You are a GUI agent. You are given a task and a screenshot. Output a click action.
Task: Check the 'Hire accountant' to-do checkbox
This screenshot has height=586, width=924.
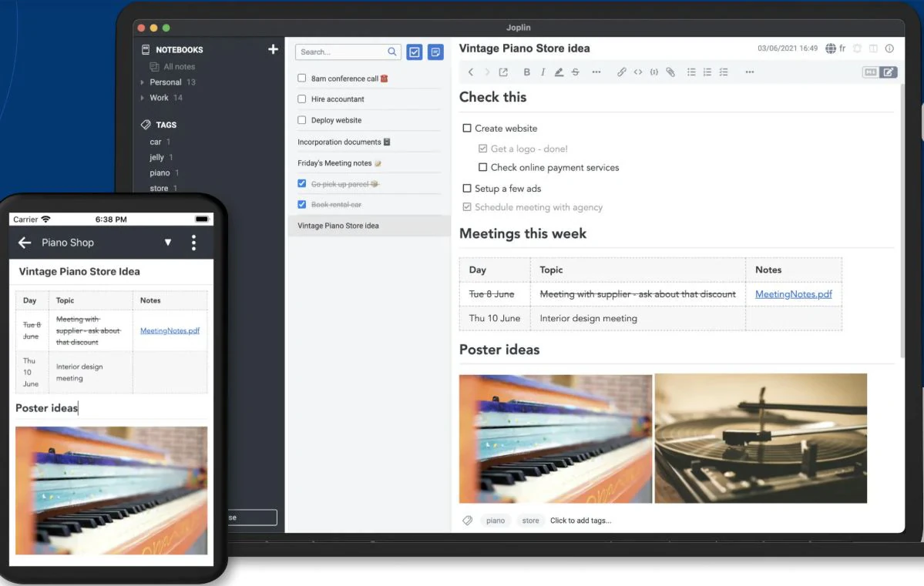302,99
